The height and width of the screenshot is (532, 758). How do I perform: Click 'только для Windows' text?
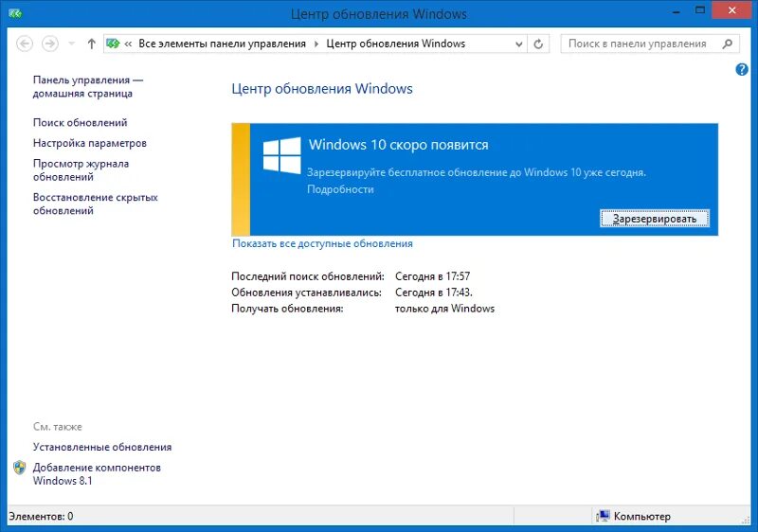click(444, 309)
